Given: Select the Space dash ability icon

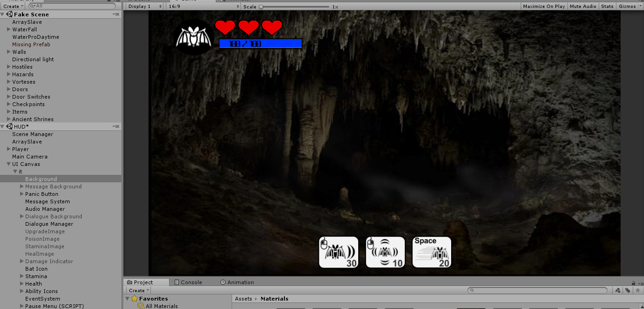Looking at the screenshot, I should [431, 252].
